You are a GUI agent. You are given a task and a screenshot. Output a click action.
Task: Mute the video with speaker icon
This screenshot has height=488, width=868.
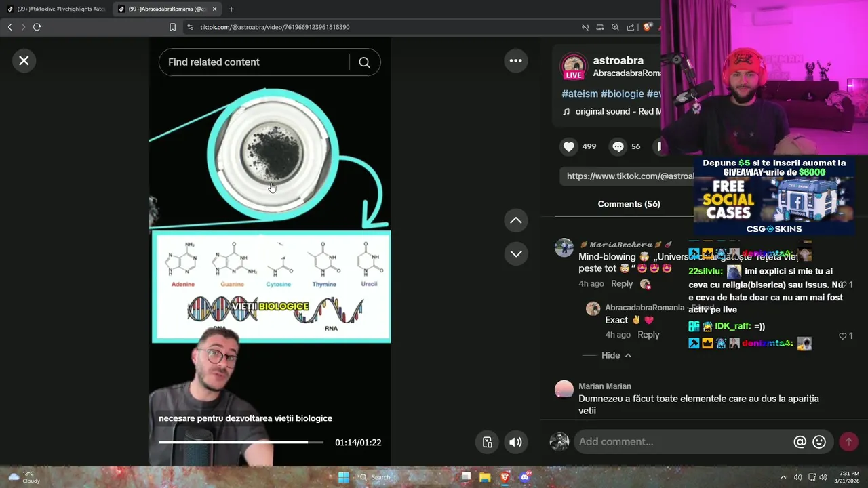(x=516, y=443)
